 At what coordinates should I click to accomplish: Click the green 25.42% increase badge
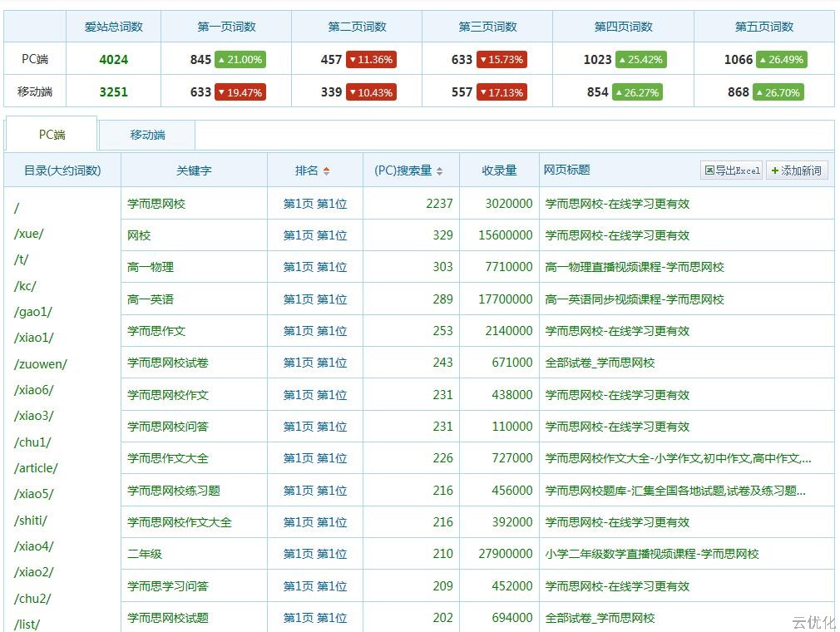640,59
